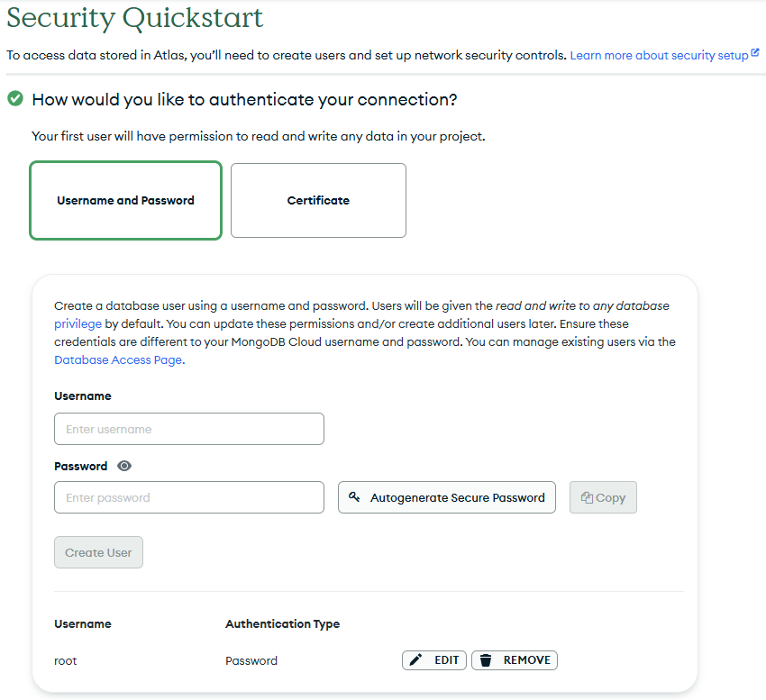Select Username and Password authentication

125,201
